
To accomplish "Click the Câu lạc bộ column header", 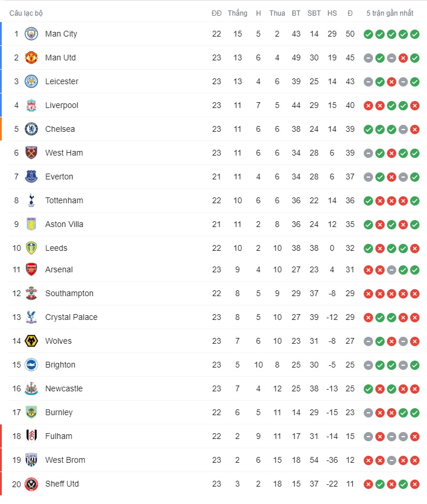I will click(26, 13).
